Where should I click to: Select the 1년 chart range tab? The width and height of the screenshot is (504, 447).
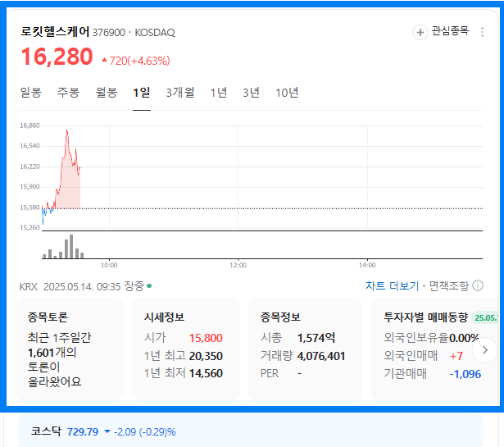point(219,93)
